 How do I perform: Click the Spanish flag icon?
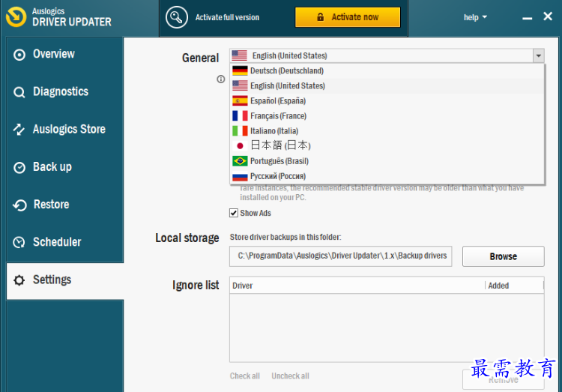coord(240,100)
